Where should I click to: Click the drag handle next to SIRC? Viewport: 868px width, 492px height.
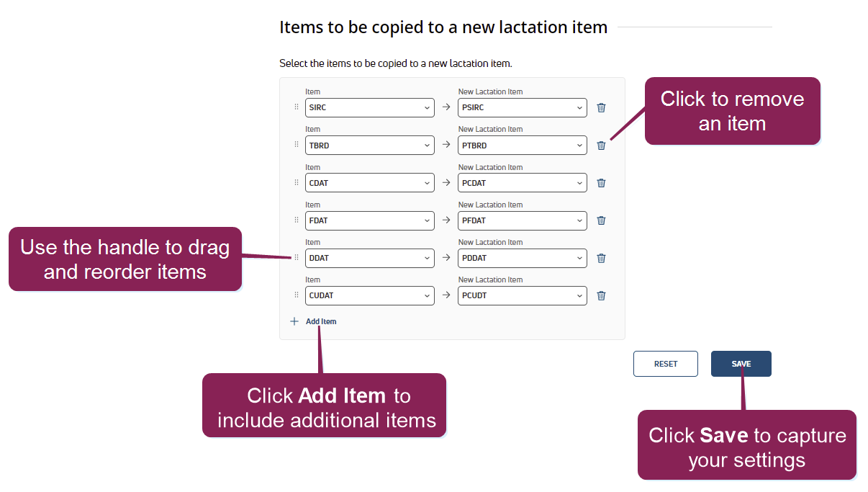296,107
